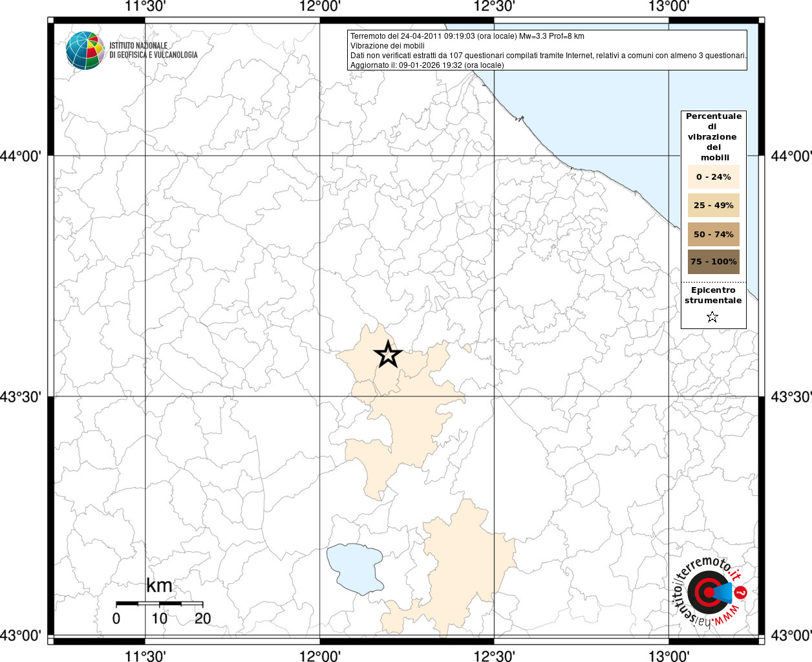
Task: Click the INGV globe logo
Action: [x=85, y=50]
